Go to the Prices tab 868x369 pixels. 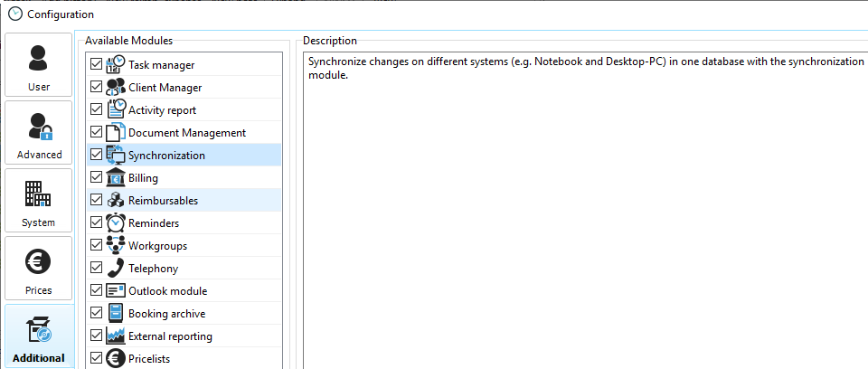tap(39, 269)
